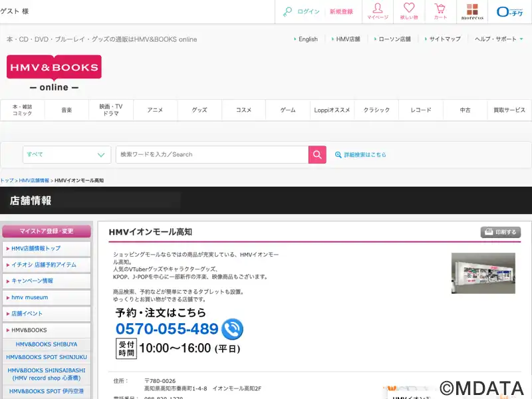532x399 pixels.
Task: Click the advanced search magnifier icon
Action: pos(338,155)
